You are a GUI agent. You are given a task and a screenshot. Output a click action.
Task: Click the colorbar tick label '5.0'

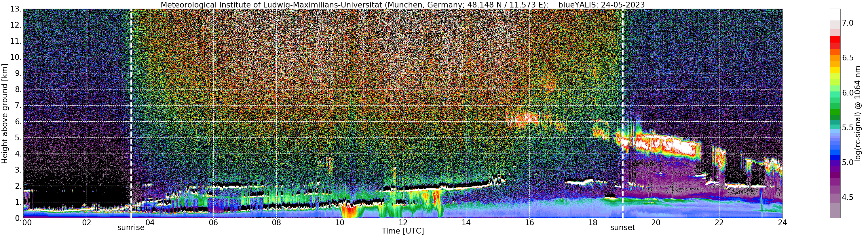[848, 162]
